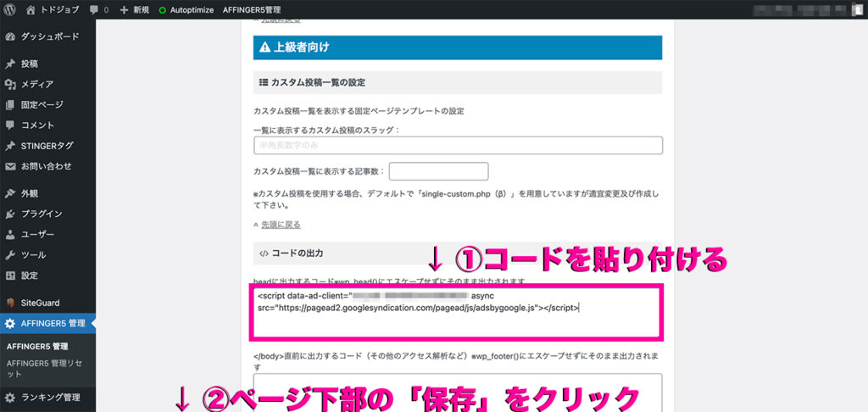The image size is (868, 412).
Task: Click the カスタム投稿一覧の設定 heading
Action: [318, 82]
